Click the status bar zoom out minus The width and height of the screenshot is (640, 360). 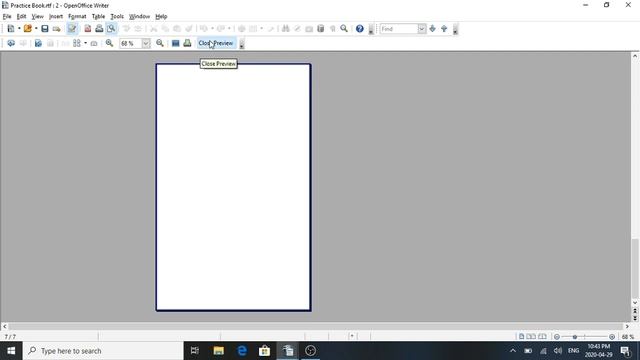pyautogui.click(x=557, y=337)
